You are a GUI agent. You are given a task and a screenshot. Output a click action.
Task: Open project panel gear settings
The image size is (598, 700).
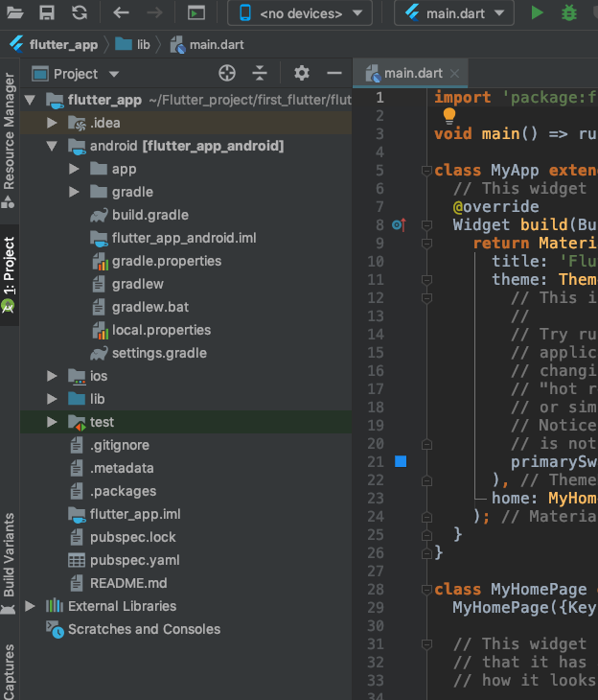click(x=302, y=73)
